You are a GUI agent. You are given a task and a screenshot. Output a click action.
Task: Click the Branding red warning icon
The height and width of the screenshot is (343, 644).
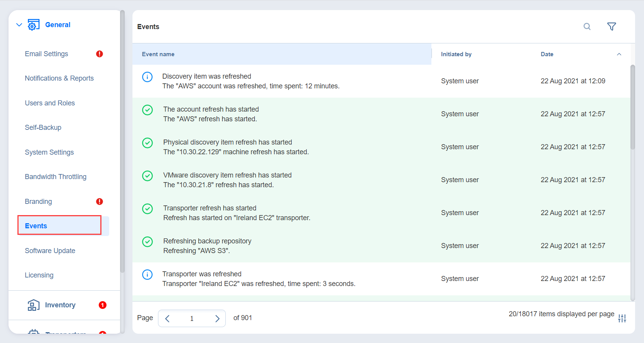100,202
